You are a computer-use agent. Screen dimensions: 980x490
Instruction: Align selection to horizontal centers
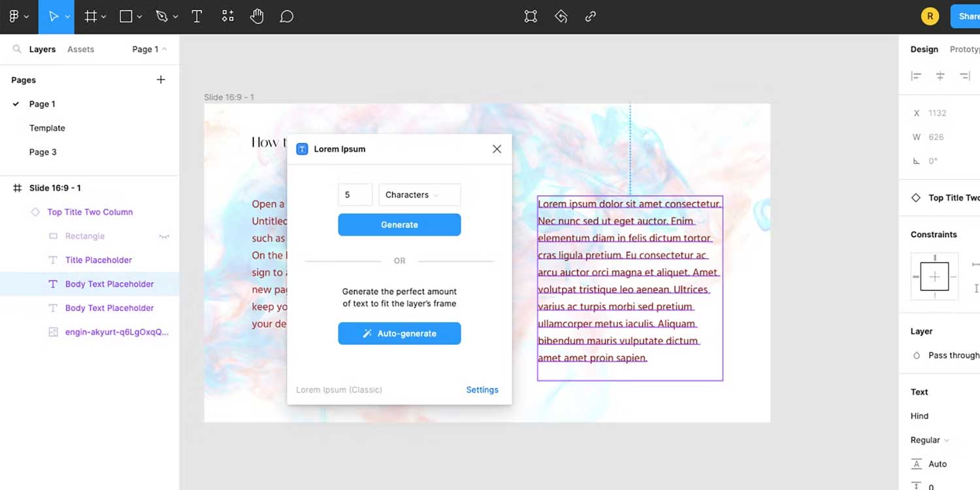point(939,75)
